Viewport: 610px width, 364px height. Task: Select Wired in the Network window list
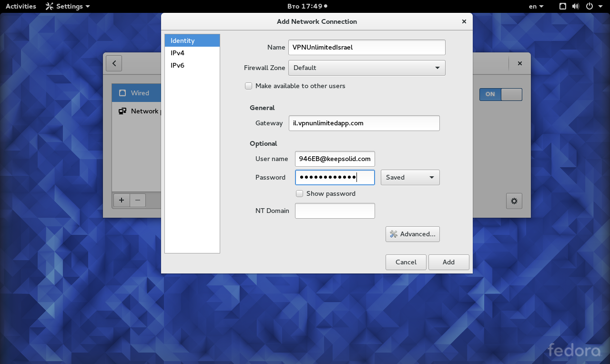137,93
